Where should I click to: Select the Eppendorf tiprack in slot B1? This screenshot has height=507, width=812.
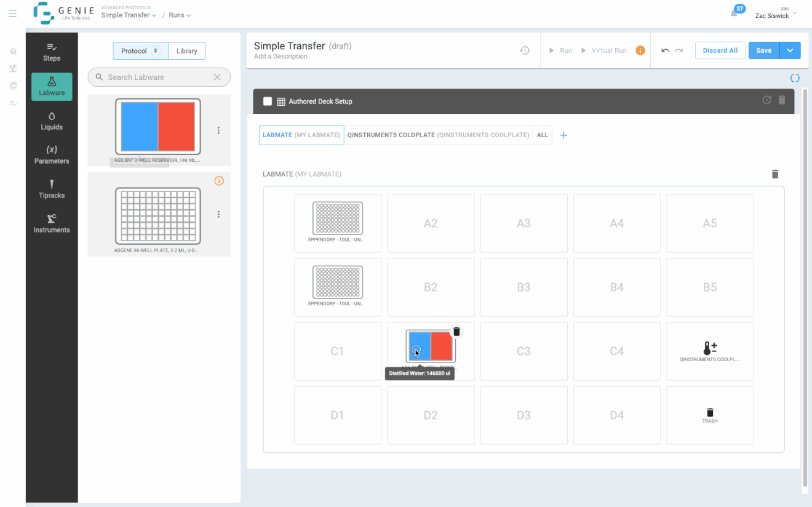click(x=338, y=287)
